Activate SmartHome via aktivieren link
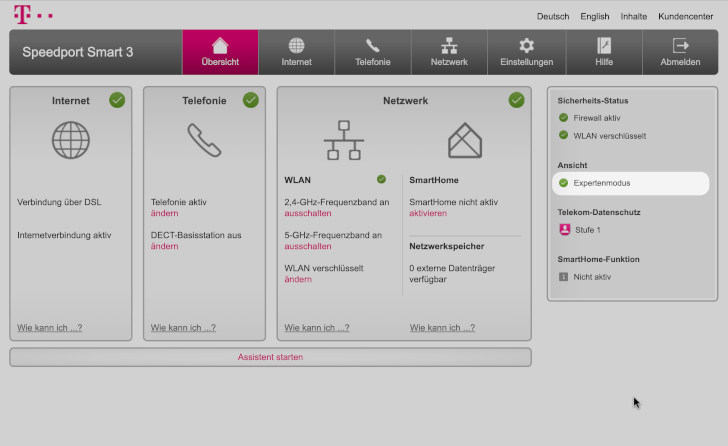This screenshot has width=728, height=446. [x=428, y=213]
